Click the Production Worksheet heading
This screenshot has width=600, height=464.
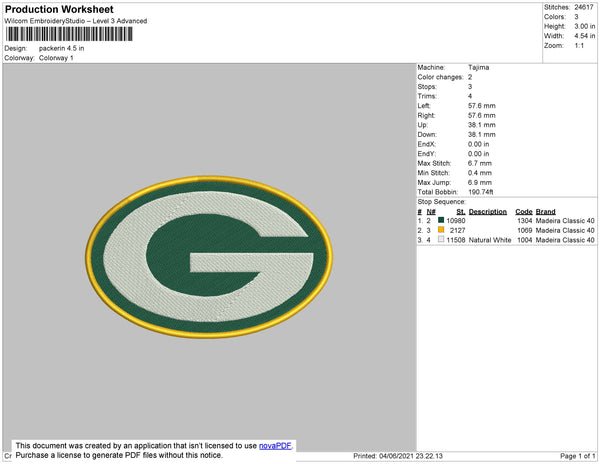[x=59, y=10]
